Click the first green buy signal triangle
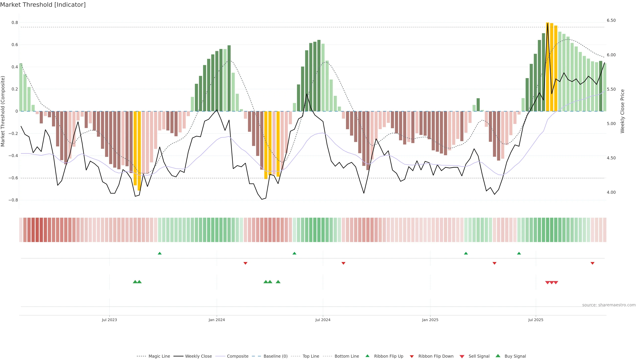Image resolution: width=644 pixels, height=362 pixels. (135, 282)
